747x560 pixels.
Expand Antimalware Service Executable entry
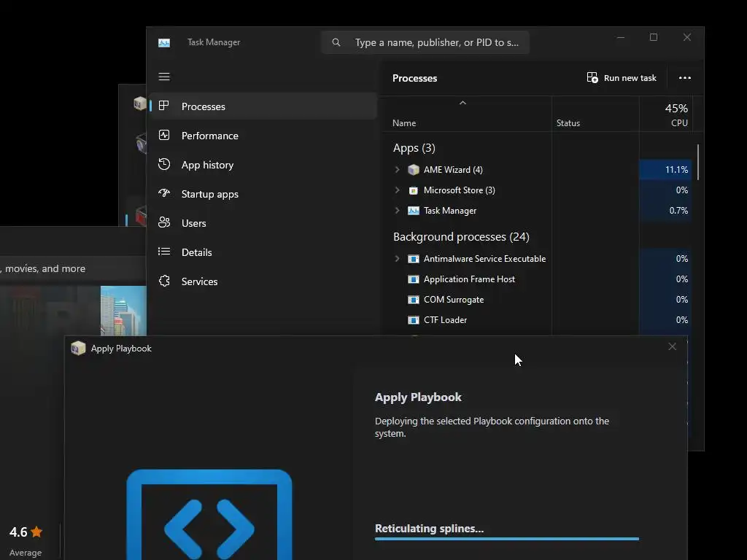398,259
